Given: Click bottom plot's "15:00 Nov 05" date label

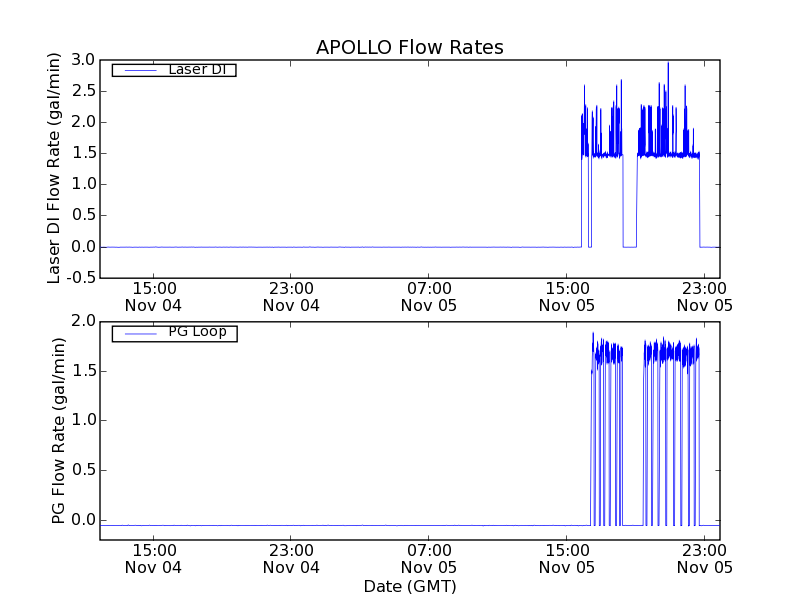Looking at the screenshot, I should point(567,559).
